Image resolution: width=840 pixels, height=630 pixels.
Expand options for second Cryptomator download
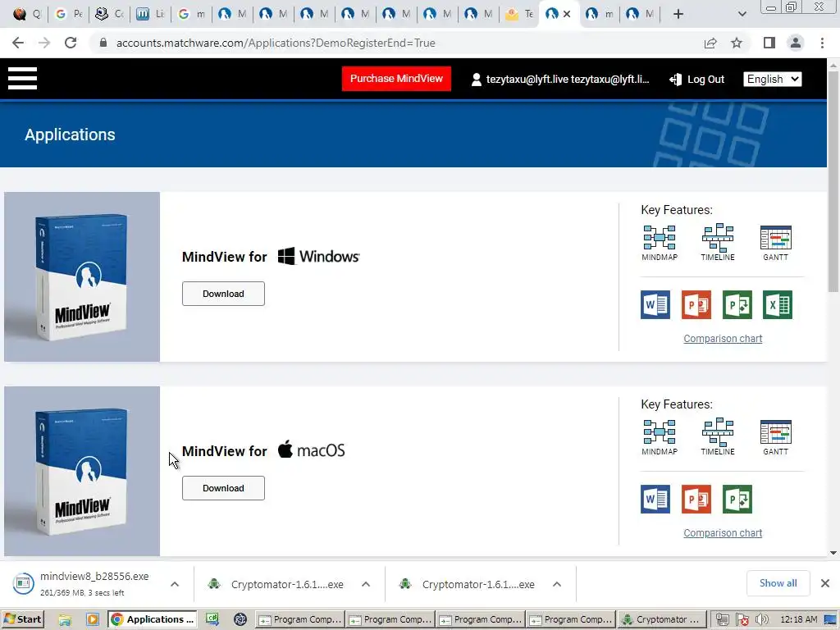coord(557,584)
